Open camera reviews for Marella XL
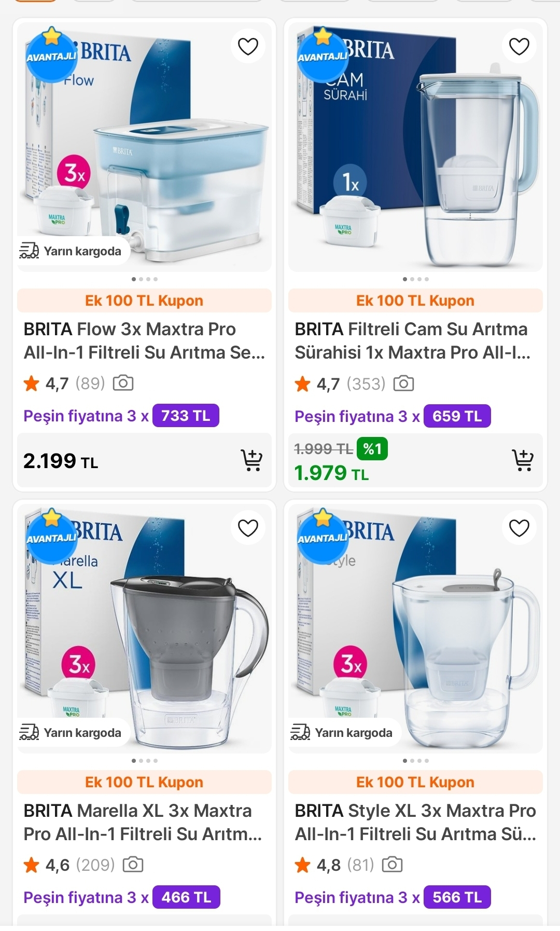The image size is (560, 931). 133,865
